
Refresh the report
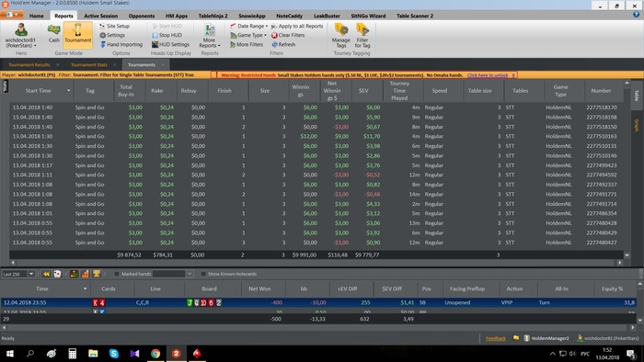coord(283,44)
